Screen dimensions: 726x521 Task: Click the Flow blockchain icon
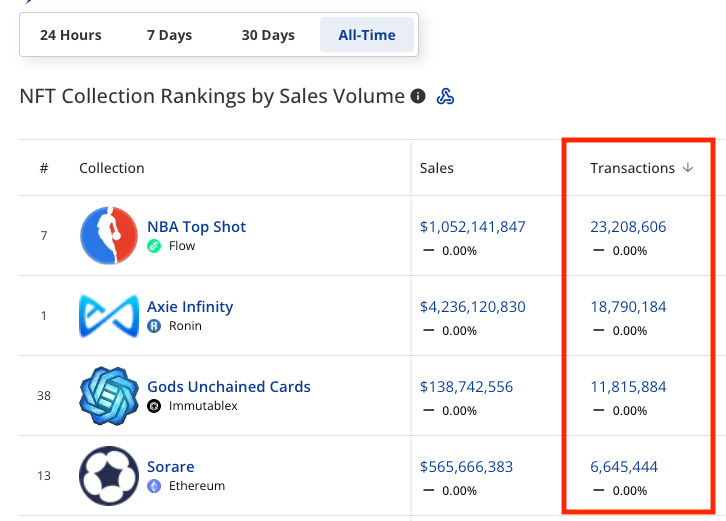[x=154, y=246]
